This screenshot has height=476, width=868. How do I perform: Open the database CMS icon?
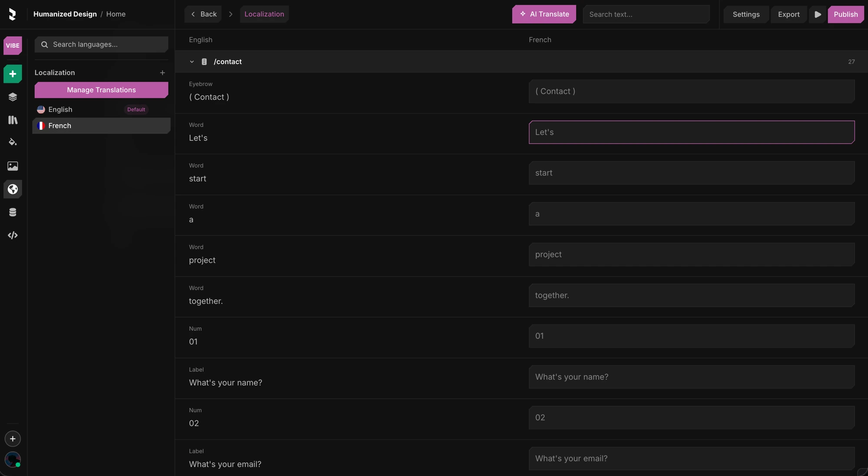click(13, 212)
